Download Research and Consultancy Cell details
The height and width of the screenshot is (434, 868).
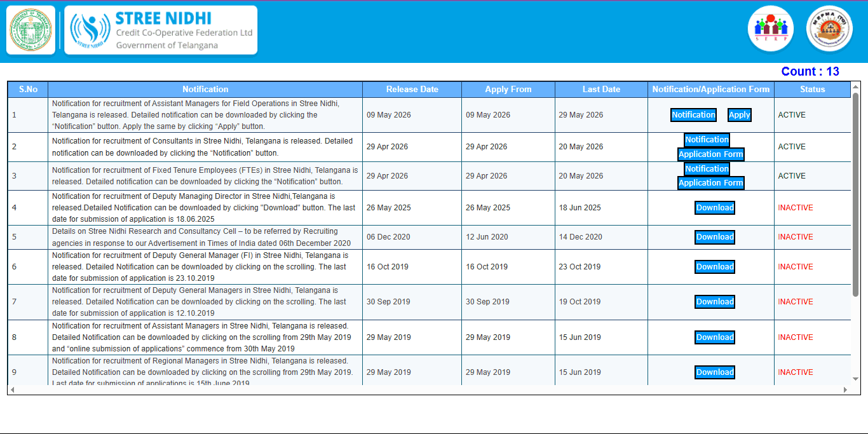tap(715, 237)
